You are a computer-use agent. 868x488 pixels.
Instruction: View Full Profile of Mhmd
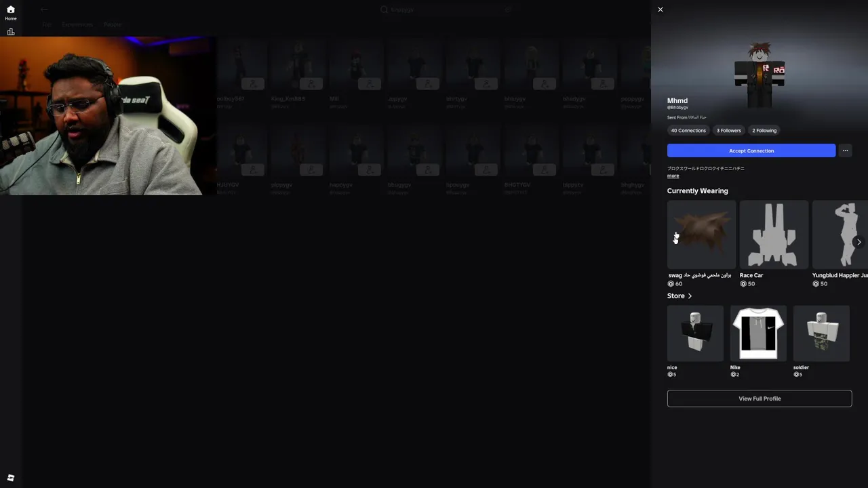(759, 399)
